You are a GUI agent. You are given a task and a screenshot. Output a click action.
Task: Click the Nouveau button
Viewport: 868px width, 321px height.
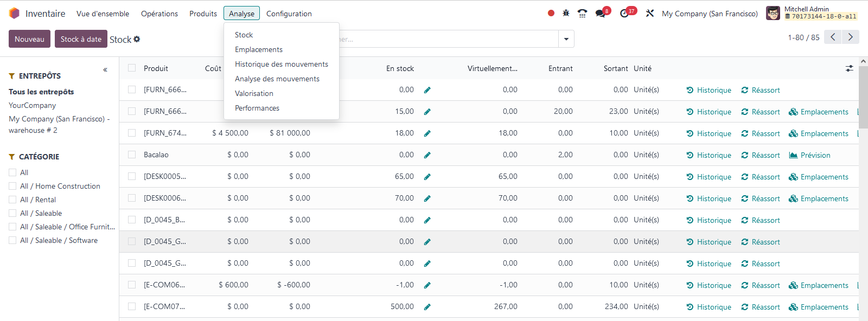(29, 39)
